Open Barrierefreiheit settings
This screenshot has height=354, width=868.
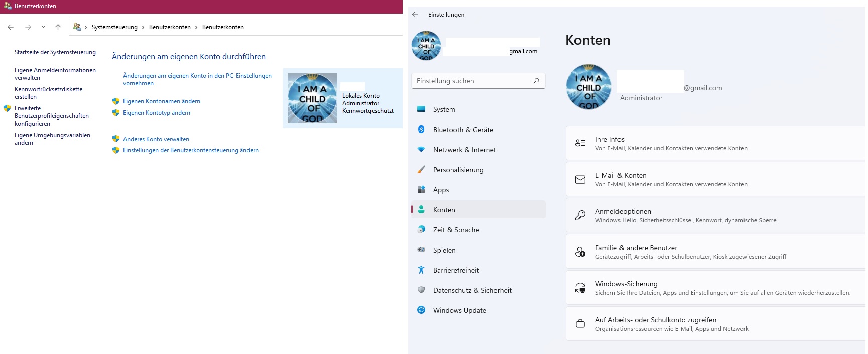pos(478,270)
